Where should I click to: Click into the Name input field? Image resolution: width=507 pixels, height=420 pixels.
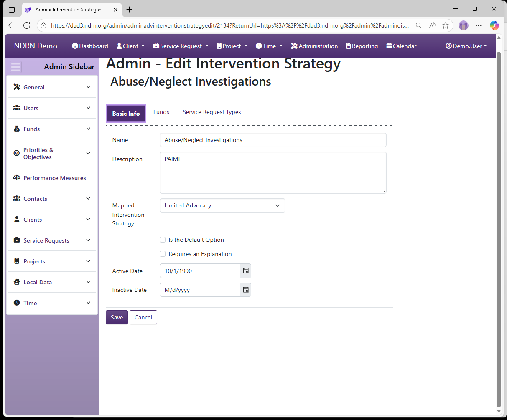pos(273,140)
